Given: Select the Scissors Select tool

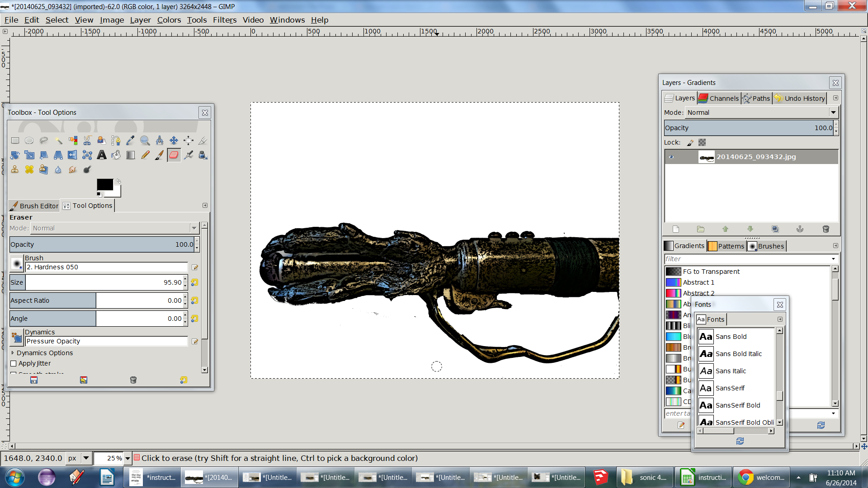Looking at the screenshot, I should click(x=87, y=141).
